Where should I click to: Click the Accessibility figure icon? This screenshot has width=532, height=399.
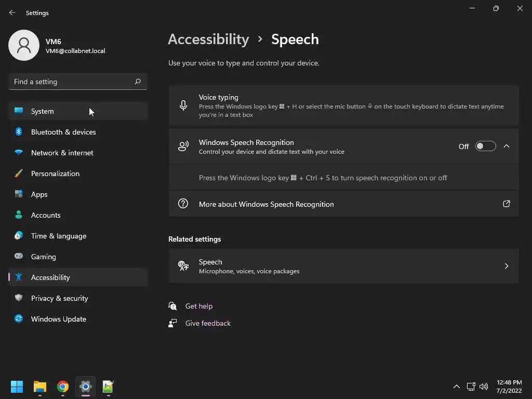[x=19, y=277]
